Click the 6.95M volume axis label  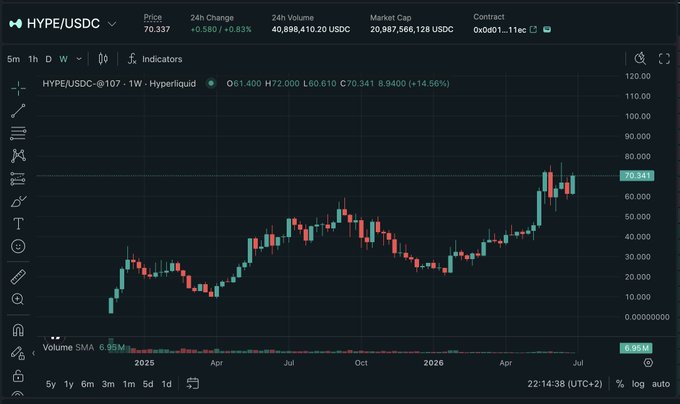[x=636, y=348]
